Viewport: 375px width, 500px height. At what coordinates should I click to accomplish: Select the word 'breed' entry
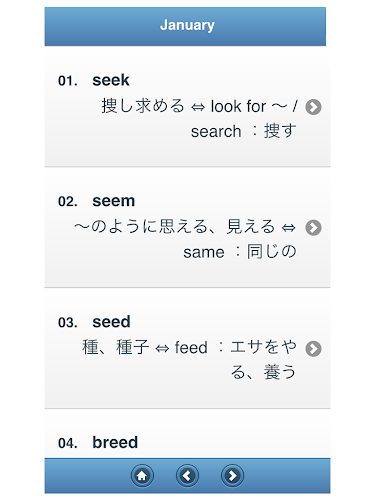(x=115, y=442)
